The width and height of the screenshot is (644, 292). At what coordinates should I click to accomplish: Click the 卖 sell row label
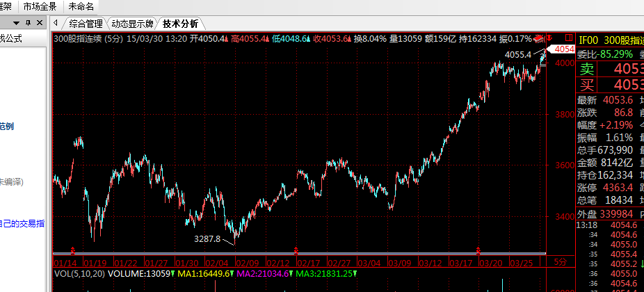[x=587, y=70]
